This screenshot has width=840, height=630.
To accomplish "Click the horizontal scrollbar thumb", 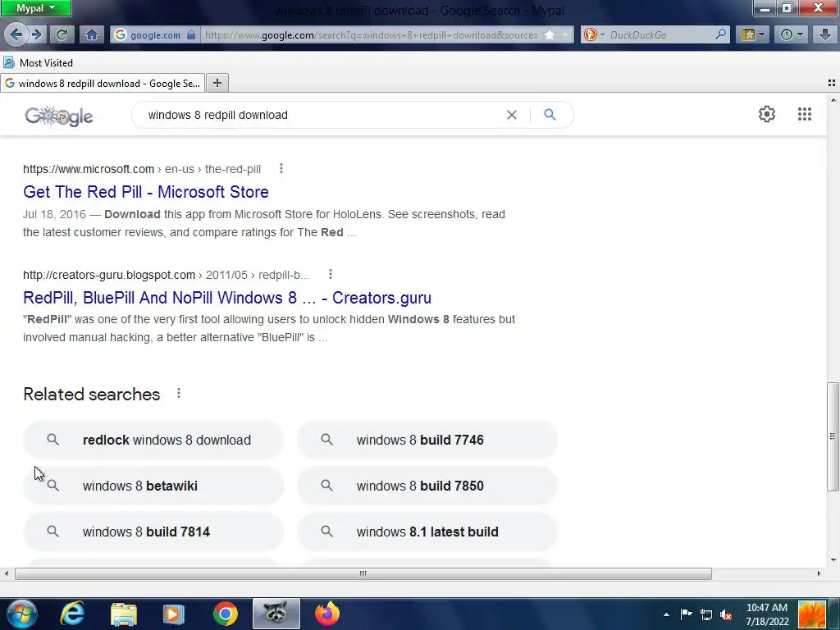I will (x=363, y=573).
